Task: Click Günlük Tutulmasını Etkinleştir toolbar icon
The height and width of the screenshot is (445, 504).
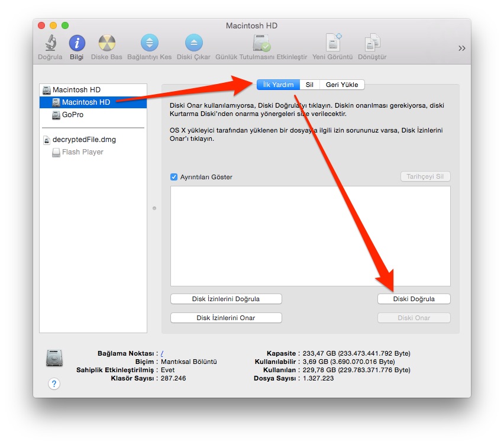Action: 261,44
